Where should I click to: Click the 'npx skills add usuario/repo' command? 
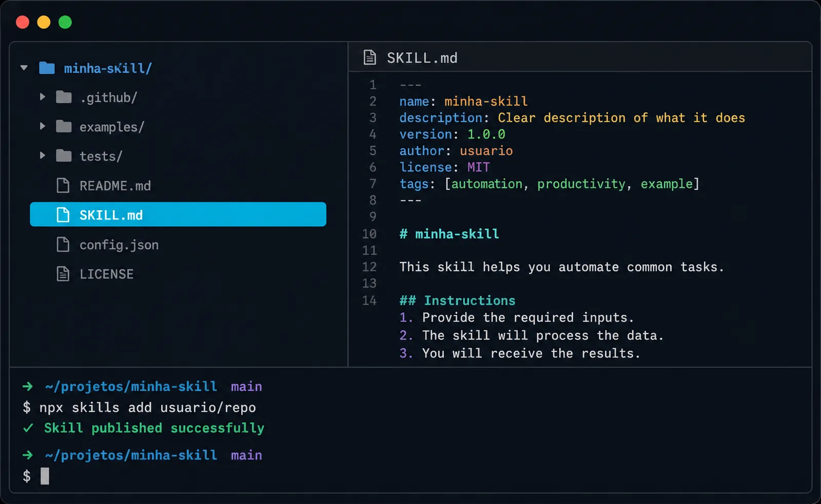tap(147, 408)
